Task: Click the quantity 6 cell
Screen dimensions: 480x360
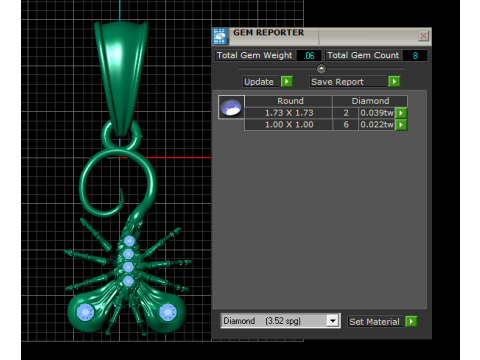Action: pyautogui.click(x=346, y=125)
